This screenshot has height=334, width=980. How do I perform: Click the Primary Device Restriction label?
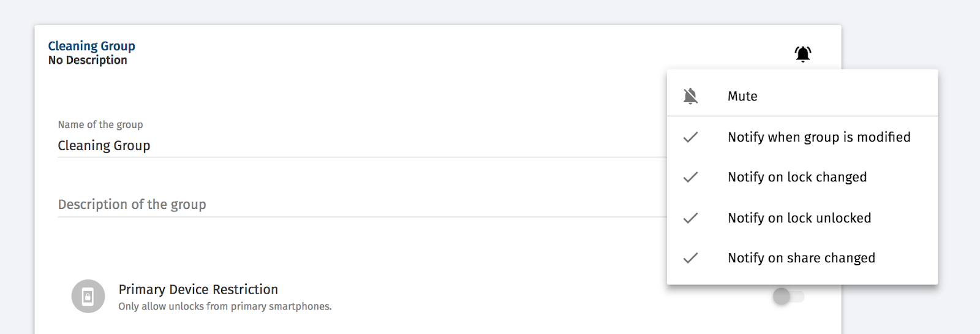pos(198,289)
